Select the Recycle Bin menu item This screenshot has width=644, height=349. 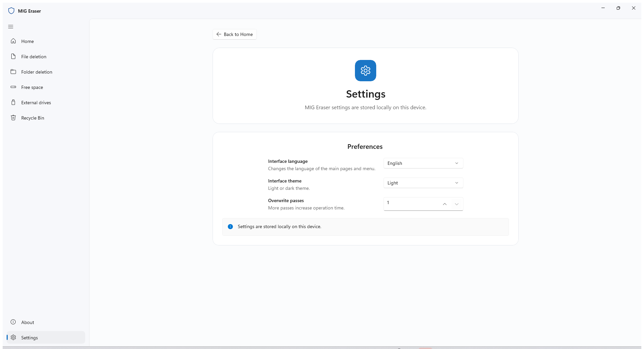pyautogui.click(x=46, y=118)
